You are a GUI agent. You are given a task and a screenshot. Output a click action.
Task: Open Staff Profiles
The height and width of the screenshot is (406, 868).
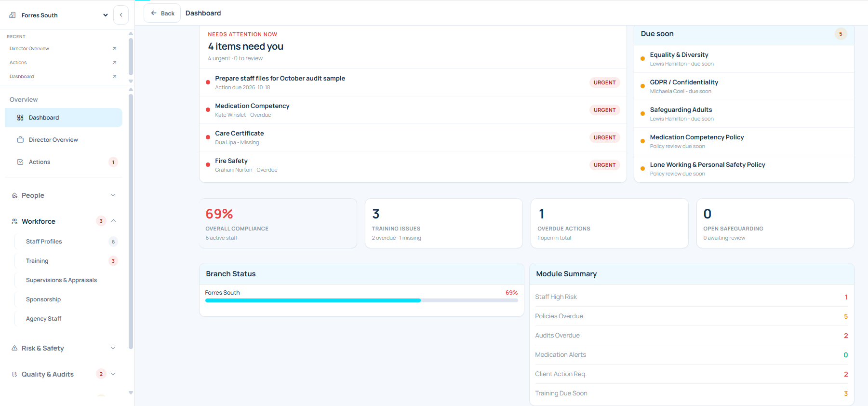coord(68,242)
